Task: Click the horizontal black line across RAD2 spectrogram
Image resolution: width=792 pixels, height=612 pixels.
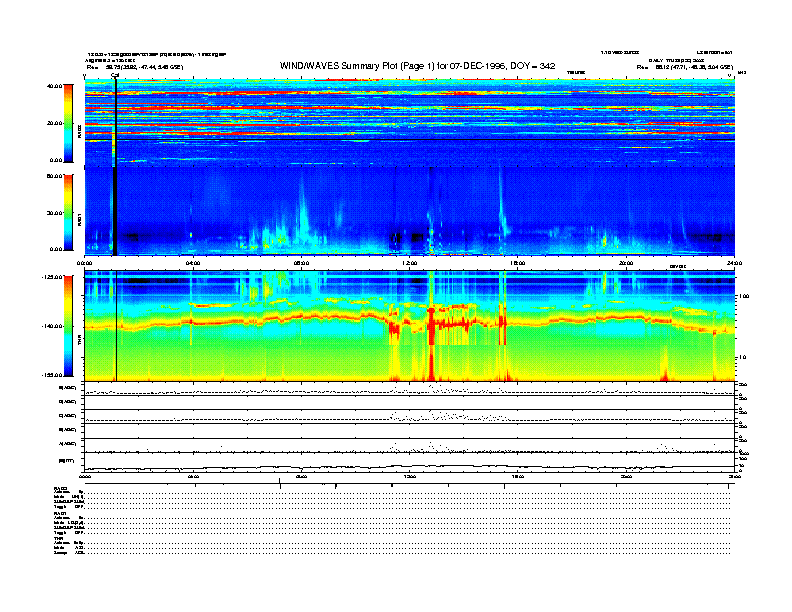Action: point(409,139)
